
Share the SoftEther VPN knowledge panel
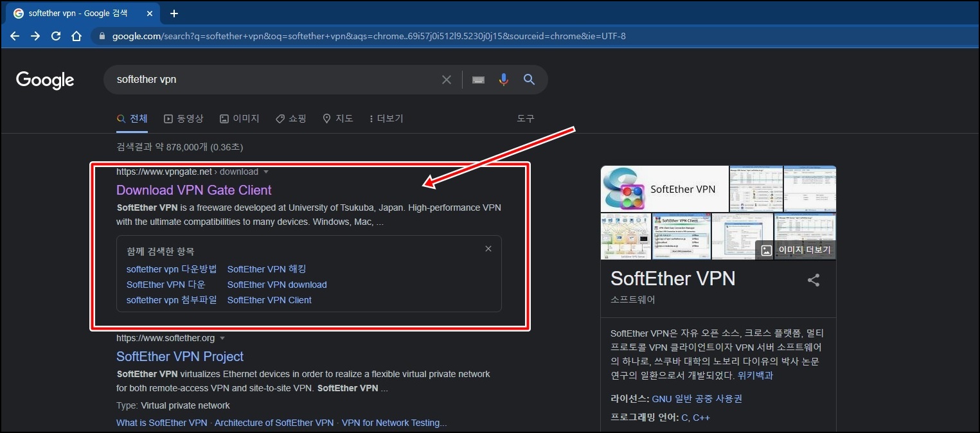814,280
